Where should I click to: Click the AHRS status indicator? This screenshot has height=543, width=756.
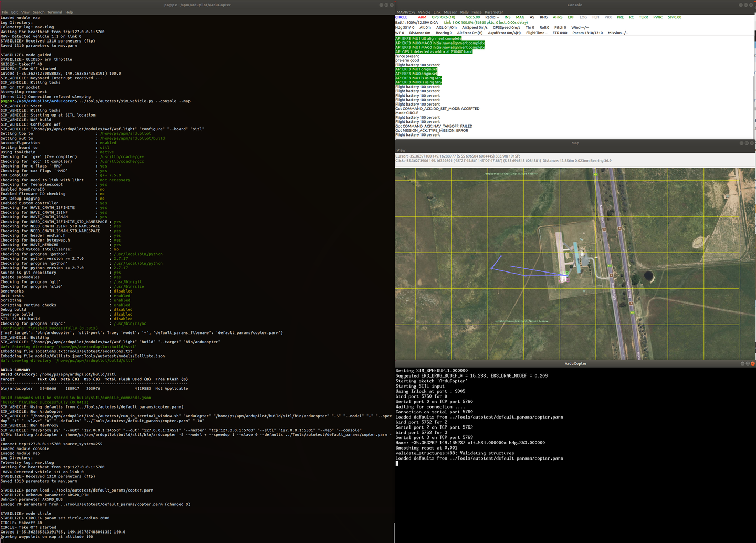558,17
